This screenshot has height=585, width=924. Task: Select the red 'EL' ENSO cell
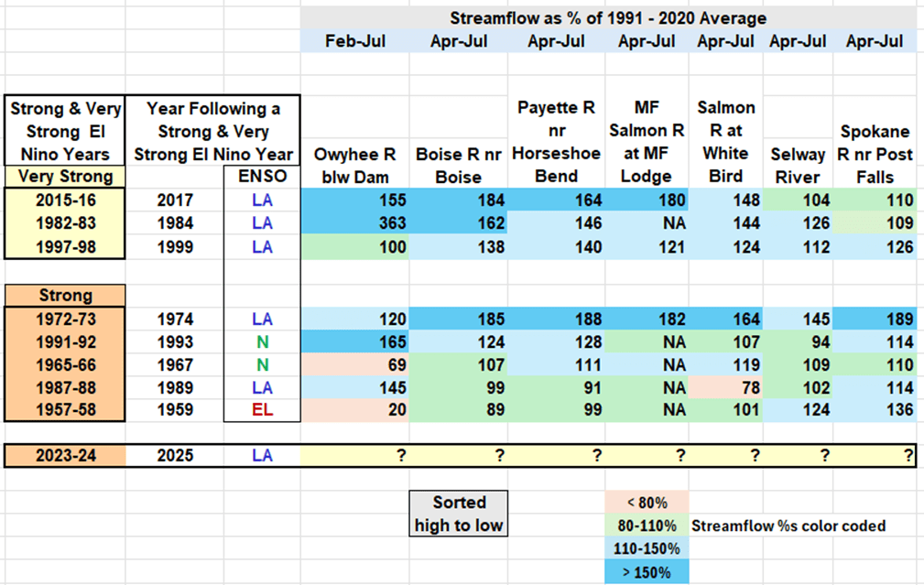tap(262, 410)
